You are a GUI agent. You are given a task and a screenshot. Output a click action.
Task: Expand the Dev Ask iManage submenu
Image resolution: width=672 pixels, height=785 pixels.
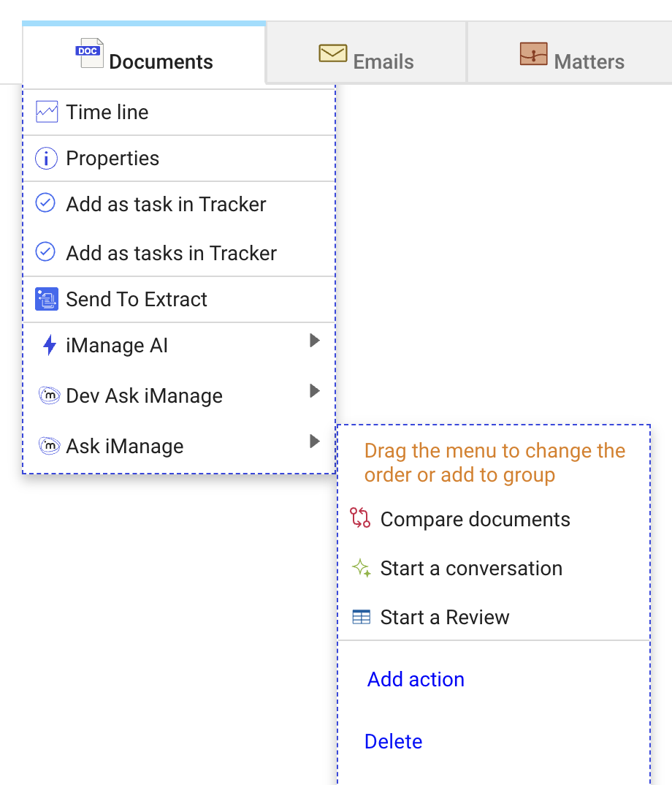(x=315, y=390)
